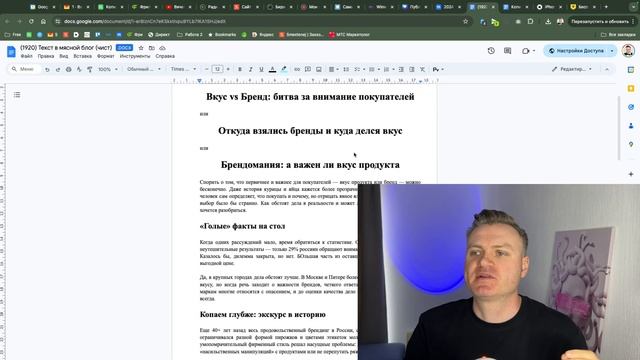Open the Times font family dropdown
Screen dimensions: 640x360
pyautogui.click(x=183, y=69)
